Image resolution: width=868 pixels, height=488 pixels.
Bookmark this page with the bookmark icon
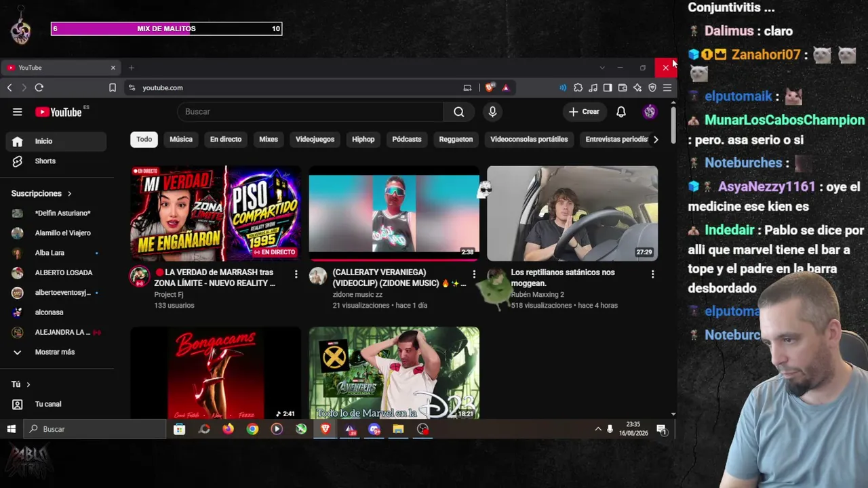tap(113, 87)
